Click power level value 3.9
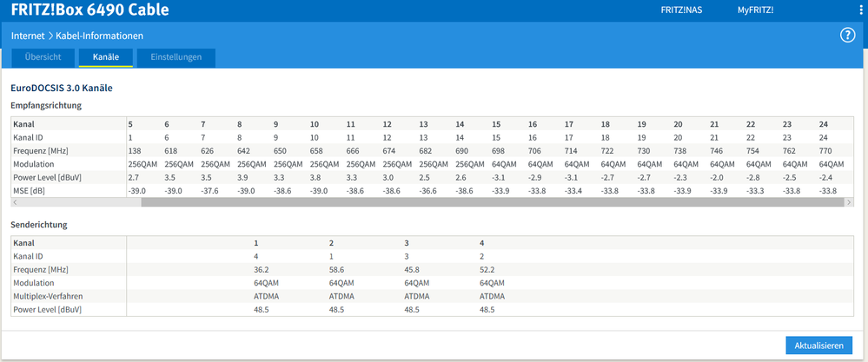 pyautogui.click(x=243, y=177)
